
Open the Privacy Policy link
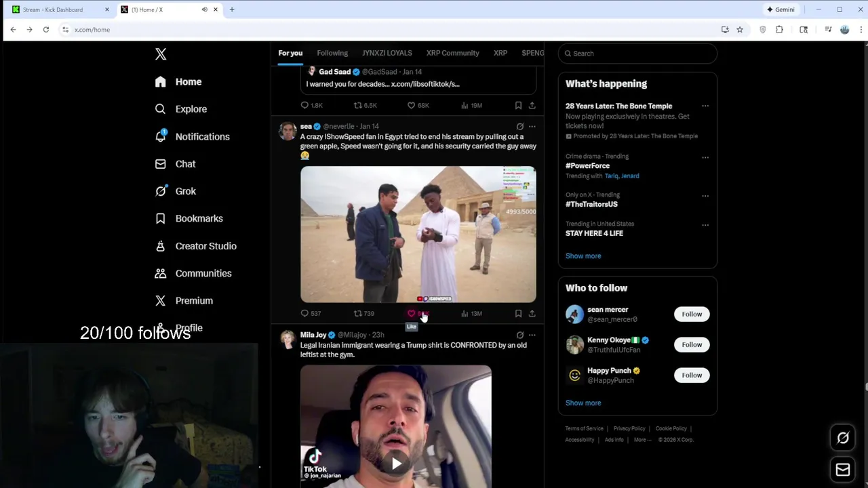(629, 429)
